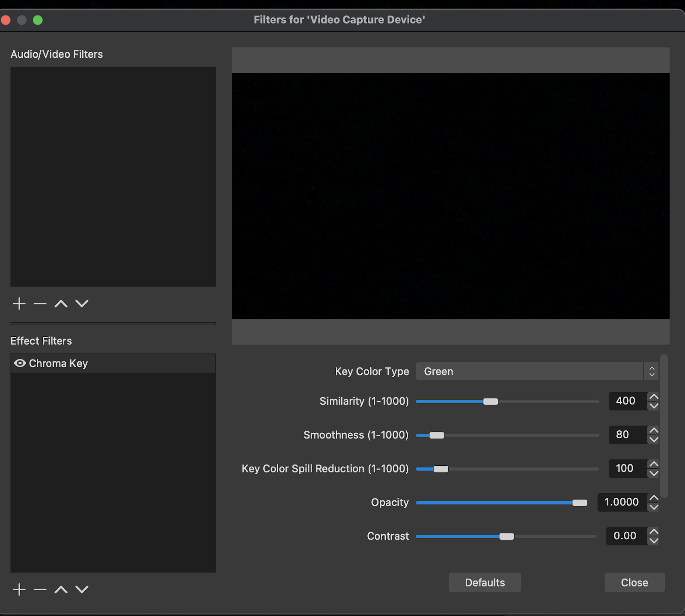Move Audio/Video filter down with arrow icon
This screenshot has width=685, height=616.
click(82, 304)
